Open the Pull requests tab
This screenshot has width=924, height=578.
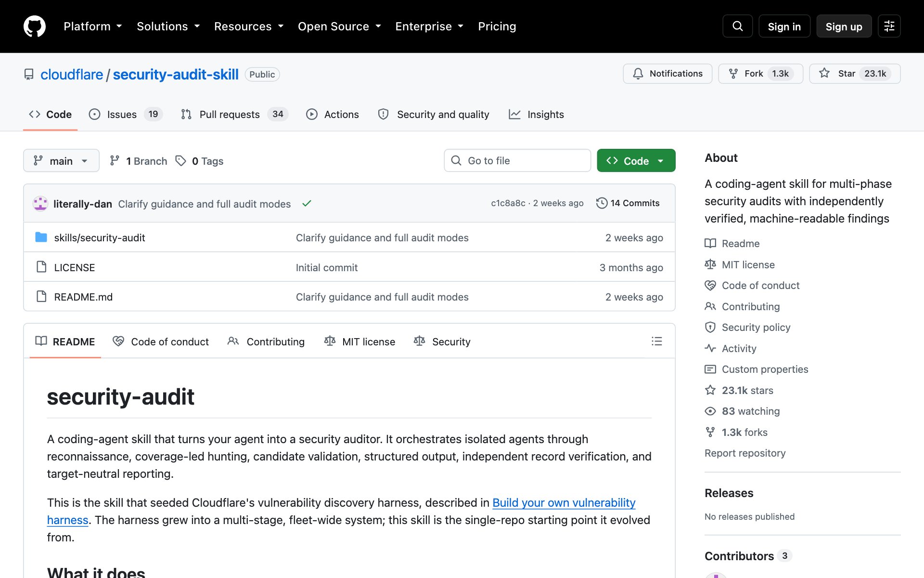pyautogui.click(x=234, y=114)
